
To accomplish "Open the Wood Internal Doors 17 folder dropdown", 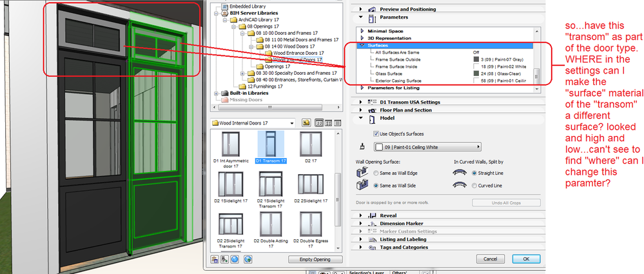I will [x=292, y=123].
